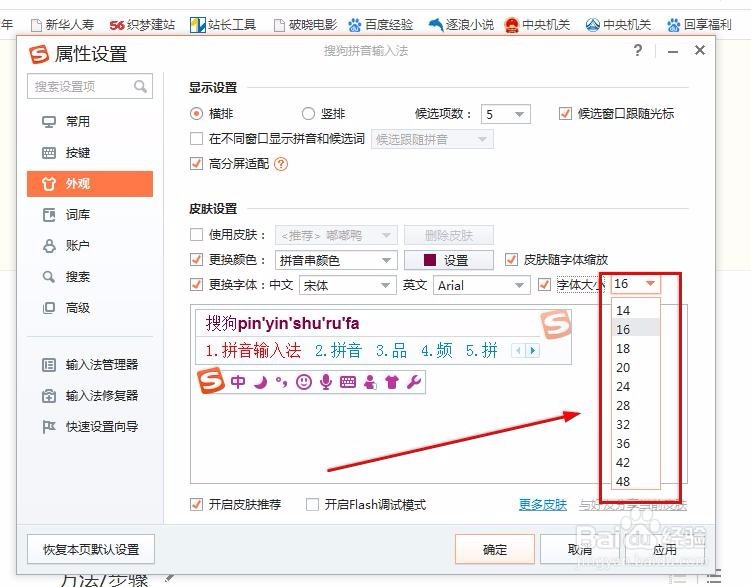Click the Sogou logo on status bar preview
Image resolution: width=751 pixels, height=587 pixels.
tap(211, 381)
